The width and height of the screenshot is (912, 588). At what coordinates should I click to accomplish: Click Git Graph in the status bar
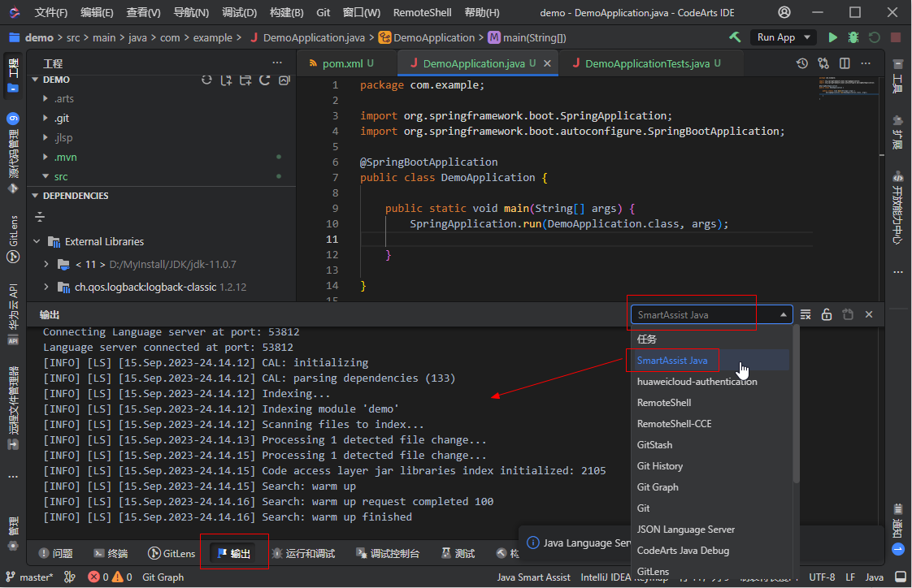coord(162,577)
